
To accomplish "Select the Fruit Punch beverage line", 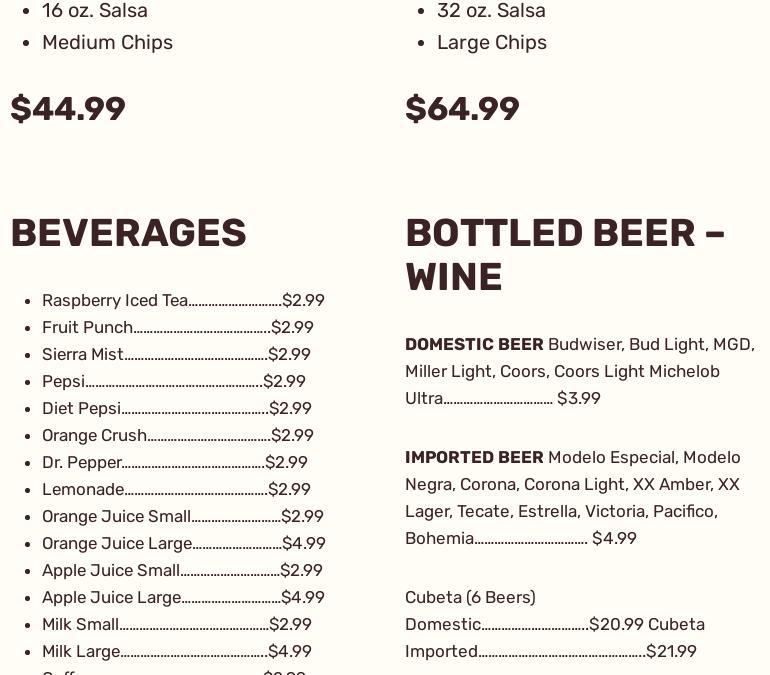I will click(x=177, y=327).
